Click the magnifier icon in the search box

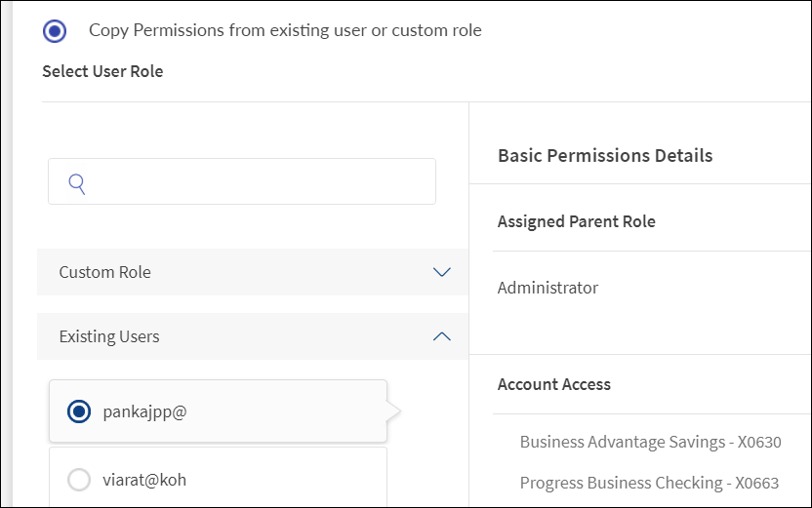pos(77,182)
